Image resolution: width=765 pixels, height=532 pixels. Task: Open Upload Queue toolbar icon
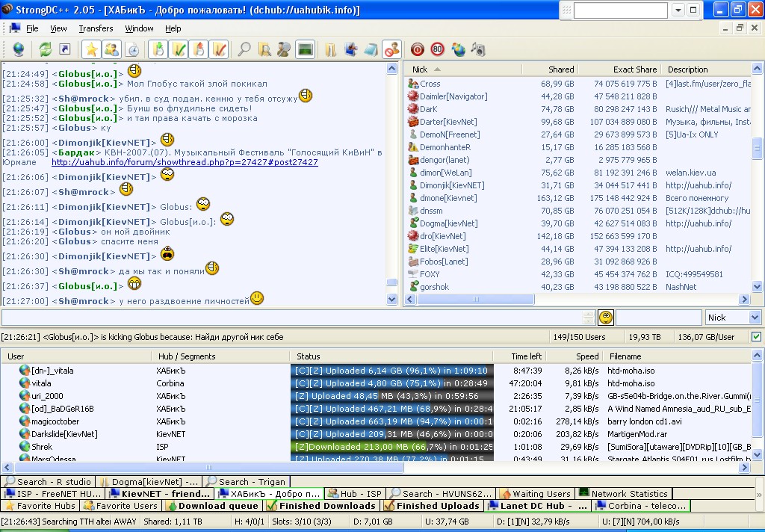pyautogui.click(x=199, y=49)
